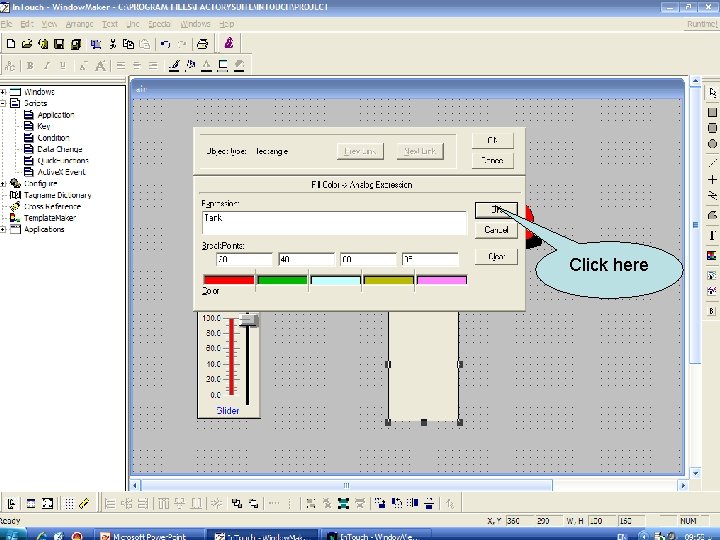Click the Reduce Font icon
This screenshot has height=540, width=720.
pyautogui.click(x=83, y=66)
